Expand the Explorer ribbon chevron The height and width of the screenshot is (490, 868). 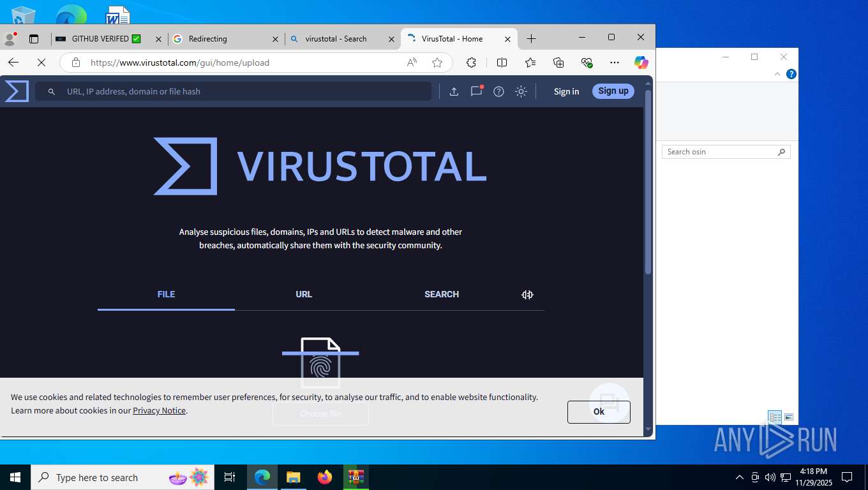(777, 74)
